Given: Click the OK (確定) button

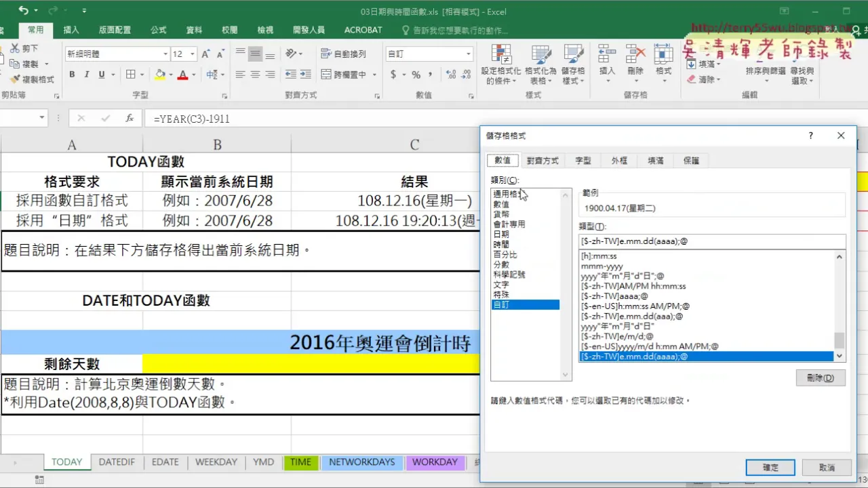Looking at the screenshot, I should (770, 468).
